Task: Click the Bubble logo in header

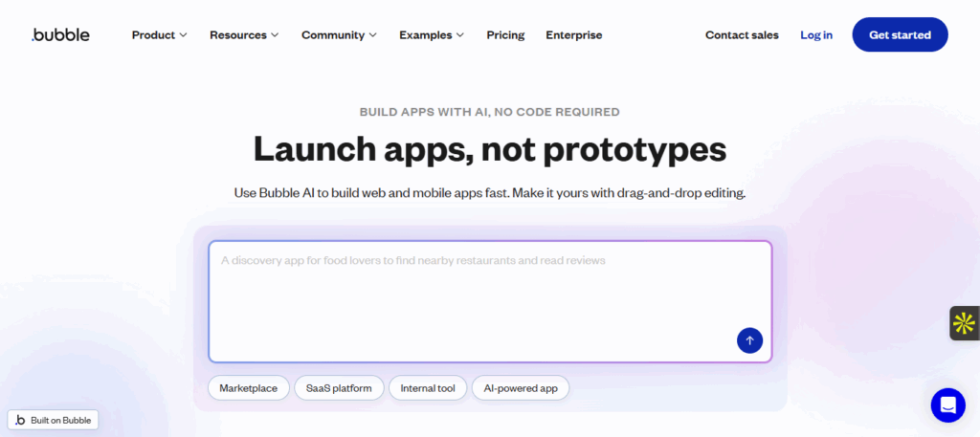Action: tap(60, 35)
